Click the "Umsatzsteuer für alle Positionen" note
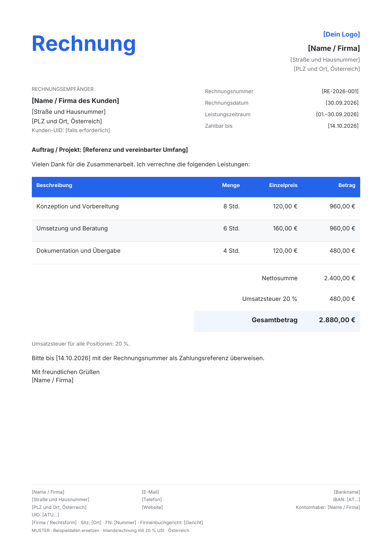Screen dimensions: 392x555 [x=81, y=344]
